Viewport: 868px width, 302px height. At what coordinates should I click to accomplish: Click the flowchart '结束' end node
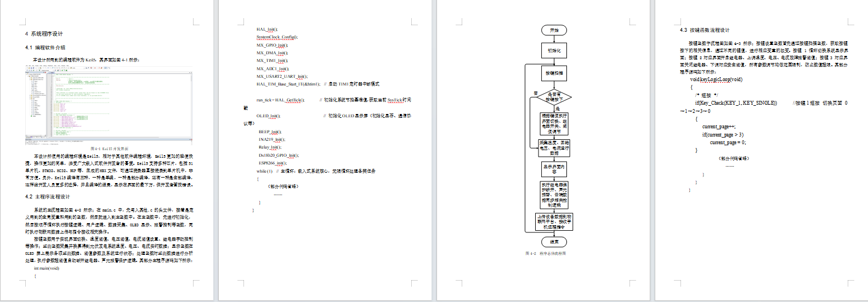click(554, 242)
